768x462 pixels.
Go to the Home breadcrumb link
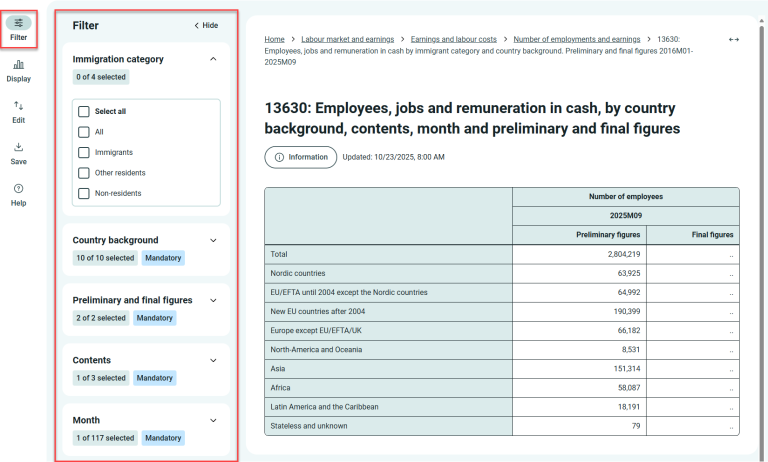point(274,39)
